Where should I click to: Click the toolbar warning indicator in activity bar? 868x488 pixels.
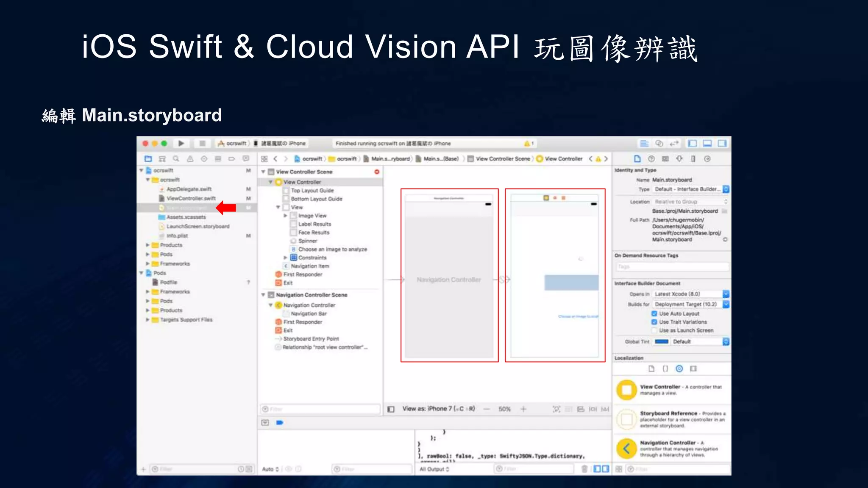528,144
